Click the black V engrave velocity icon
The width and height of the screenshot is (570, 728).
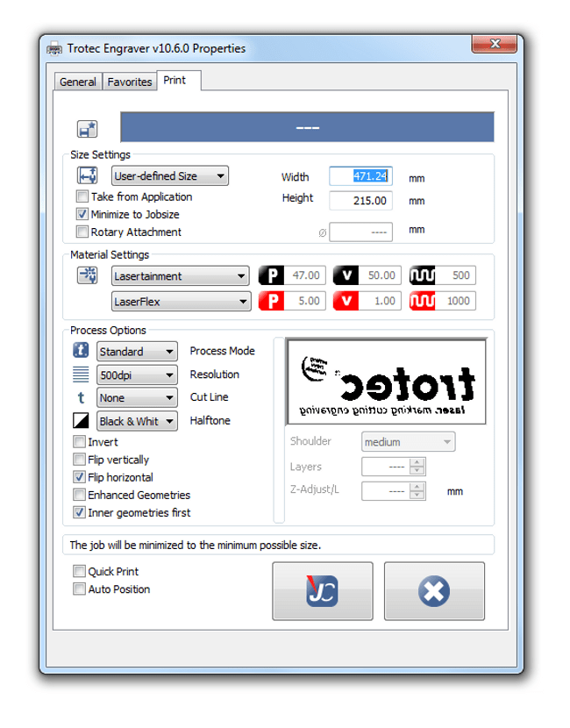pyautogui.click(x=346, y=275)
